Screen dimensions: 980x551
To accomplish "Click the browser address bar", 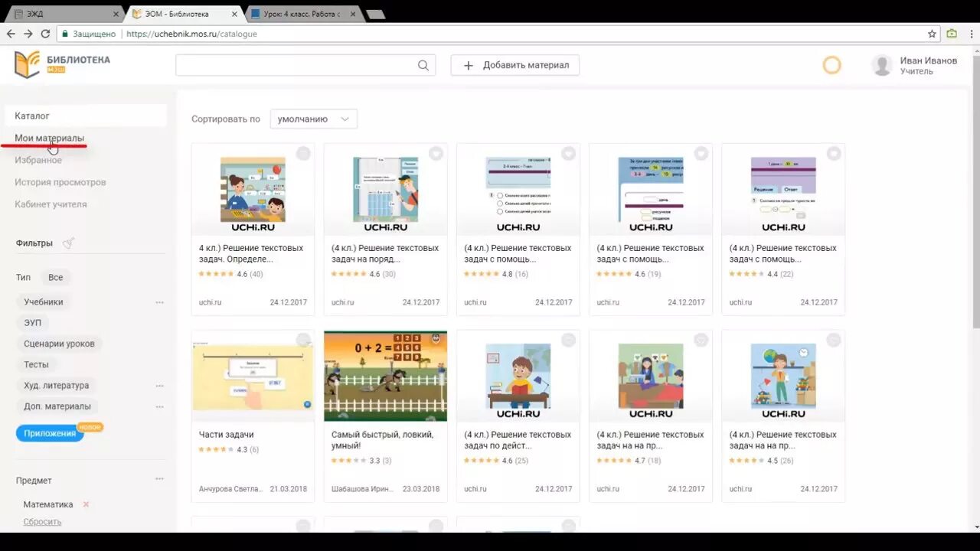I will pyautogui.click(x=490, y=34).
